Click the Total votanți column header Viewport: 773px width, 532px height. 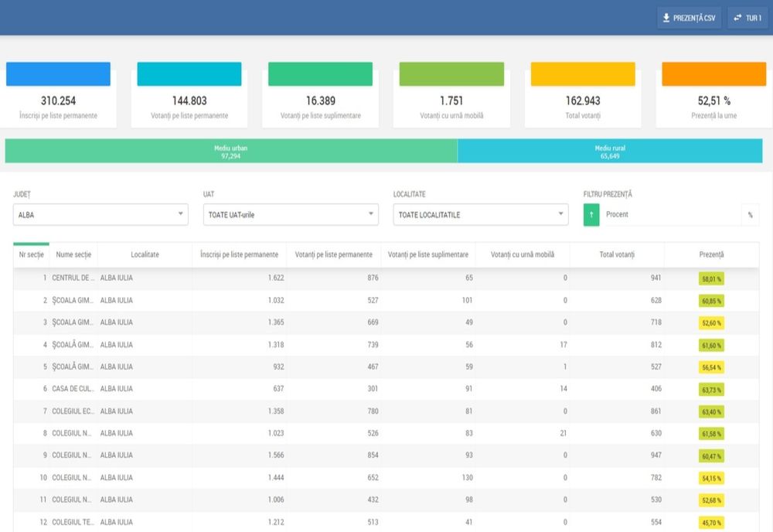coord(616,254)
